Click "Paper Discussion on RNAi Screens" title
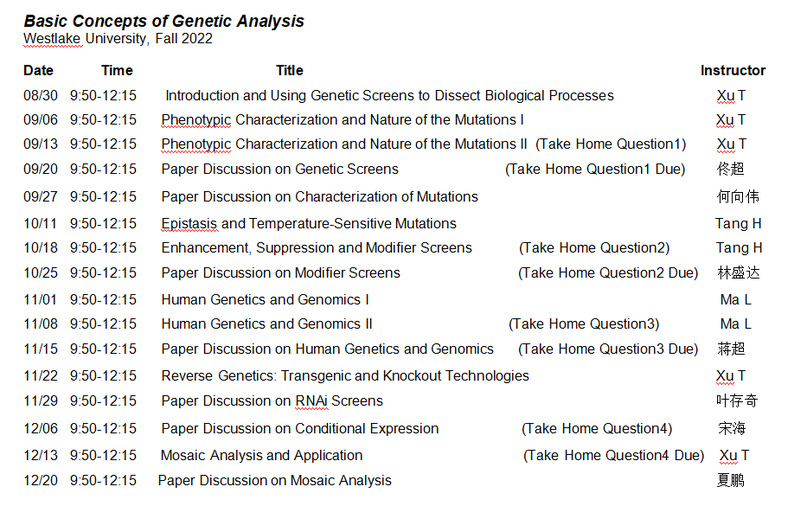 click(x=272, y=401)
